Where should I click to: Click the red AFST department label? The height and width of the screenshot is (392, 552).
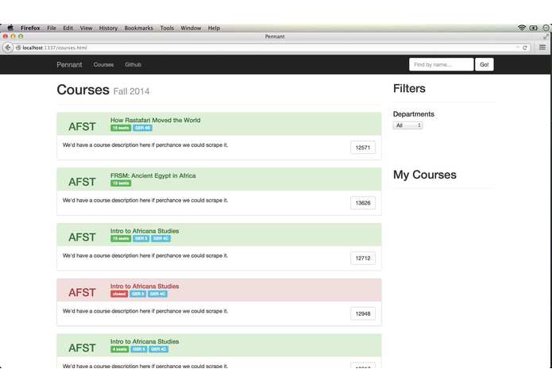tap(82, 293)
